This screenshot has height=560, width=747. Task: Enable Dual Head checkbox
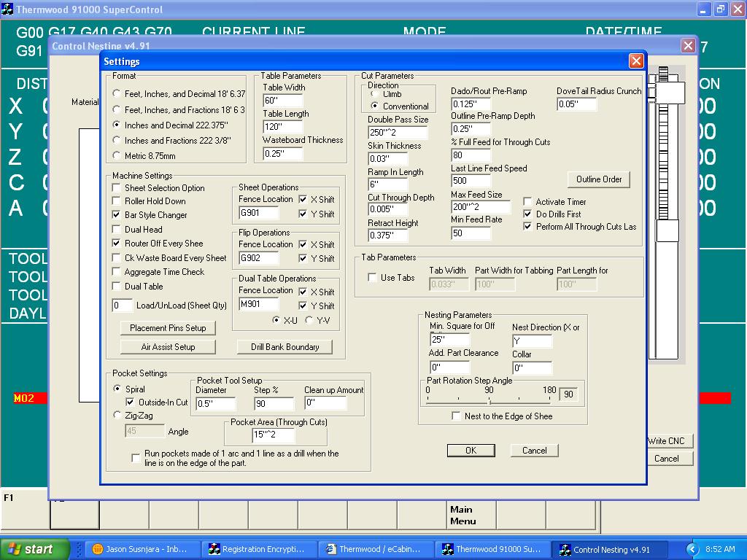coord(116,229)
